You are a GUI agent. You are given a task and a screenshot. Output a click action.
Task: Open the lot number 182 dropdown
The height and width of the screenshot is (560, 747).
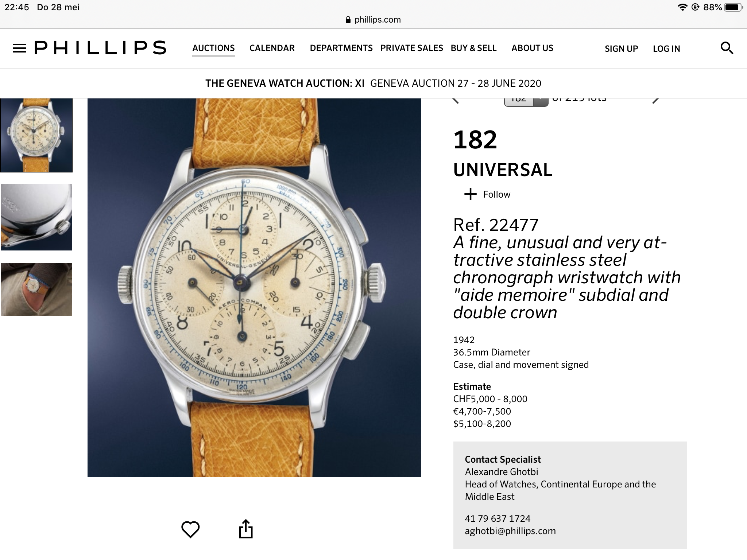[x=526, y=102]
